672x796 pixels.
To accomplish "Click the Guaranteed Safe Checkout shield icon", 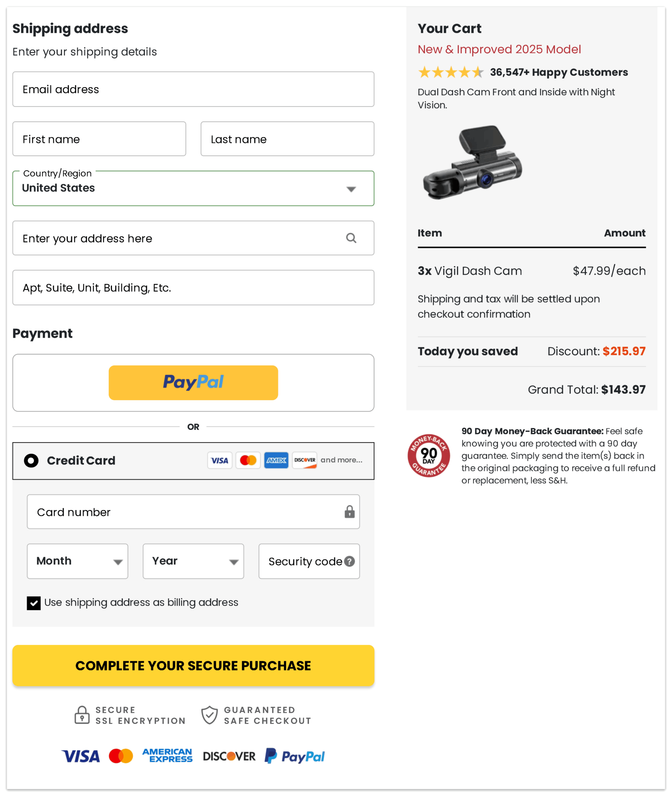I will tap(209, 714).
